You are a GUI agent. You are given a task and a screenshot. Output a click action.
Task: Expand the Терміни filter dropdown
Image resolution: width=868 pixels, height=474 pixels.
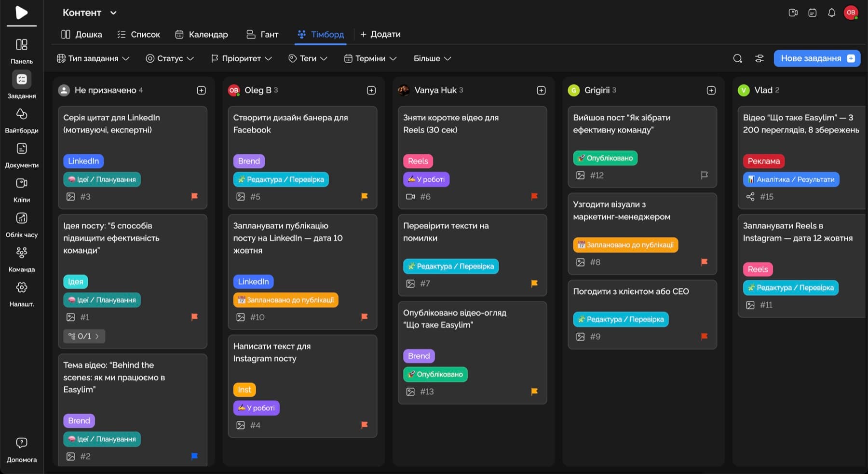(370, 58)
